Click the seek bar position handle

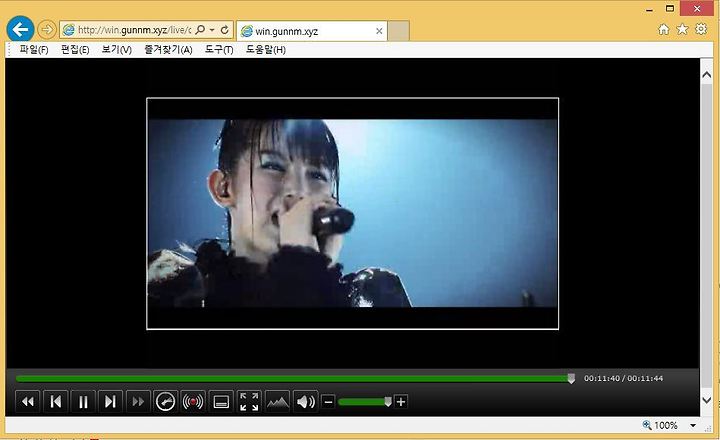[571, 378]
